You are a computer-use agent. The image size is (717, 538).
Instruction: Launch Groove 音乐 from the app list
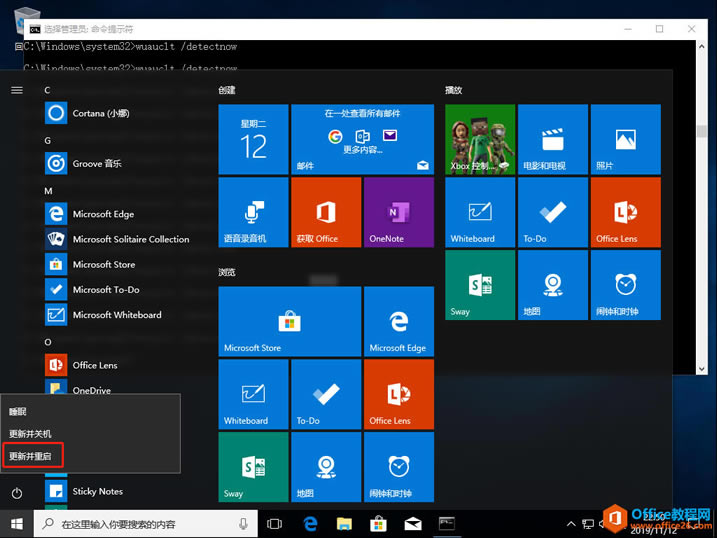83,163
